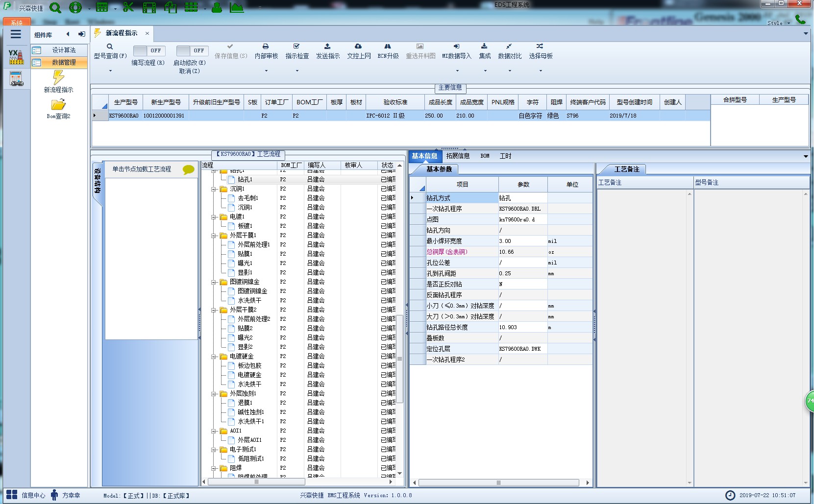
Task: Open the green area chart icon
Action: click(x=237, y=7)
